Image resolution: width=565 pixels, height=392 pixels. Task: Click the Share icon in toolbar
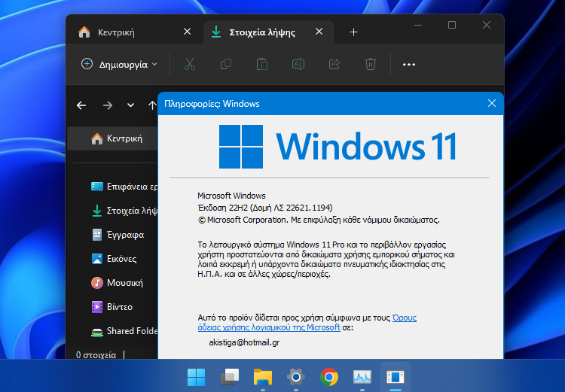(x=334, y=64)
